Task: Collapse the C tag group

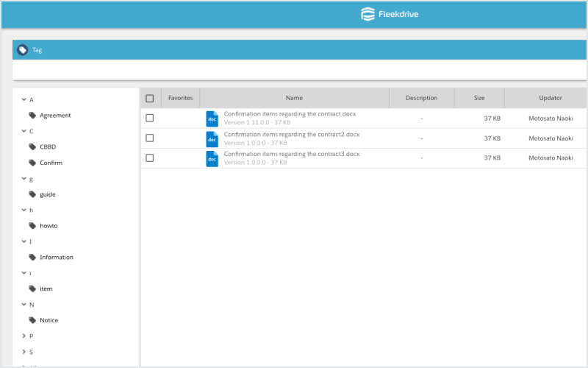Action: [24, 131]
